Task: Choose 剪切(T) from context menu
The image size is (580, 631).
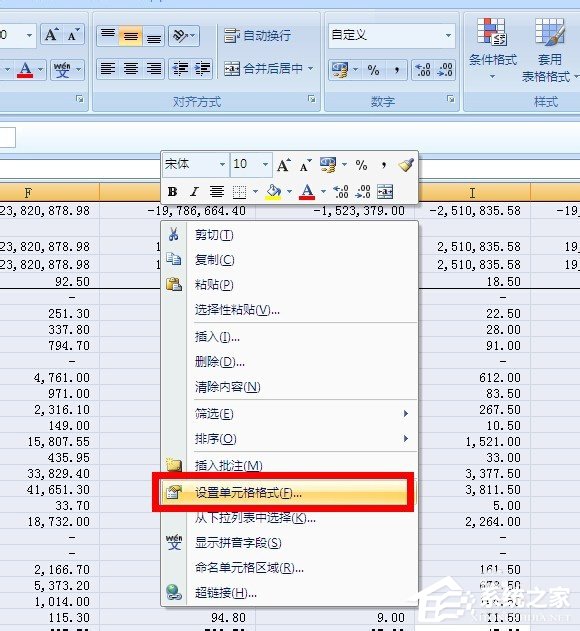Action: click(289, 235)
